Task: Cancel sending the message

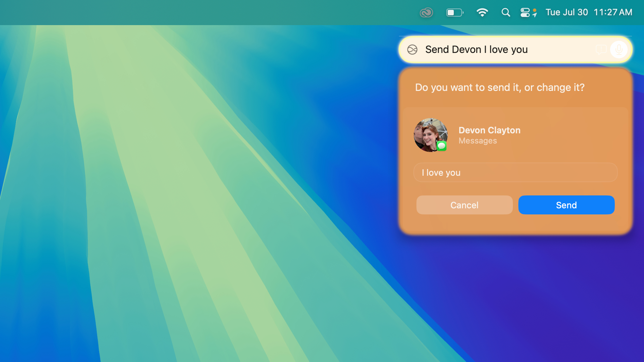Action: click(x=464, y=205)
